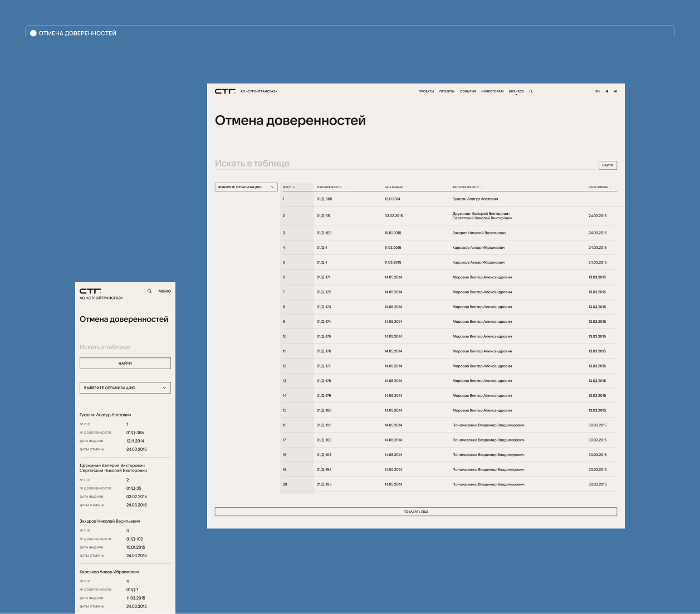Click the value 01/Д-102 in the mobile card

pyautogui.click(x=135, y=539)
